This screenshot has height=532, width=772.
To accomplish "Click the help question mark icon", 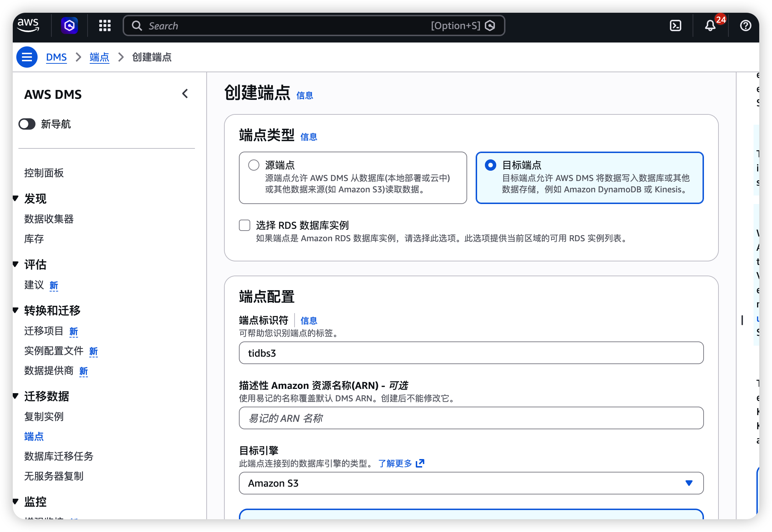I will tap(745, 26).
